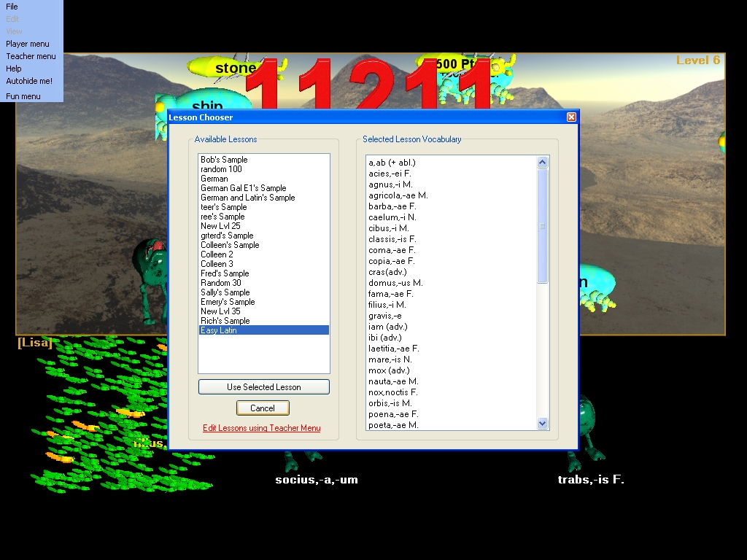Click the Help menu item
This screenshot has width=747, height=560.
[14, 69]
